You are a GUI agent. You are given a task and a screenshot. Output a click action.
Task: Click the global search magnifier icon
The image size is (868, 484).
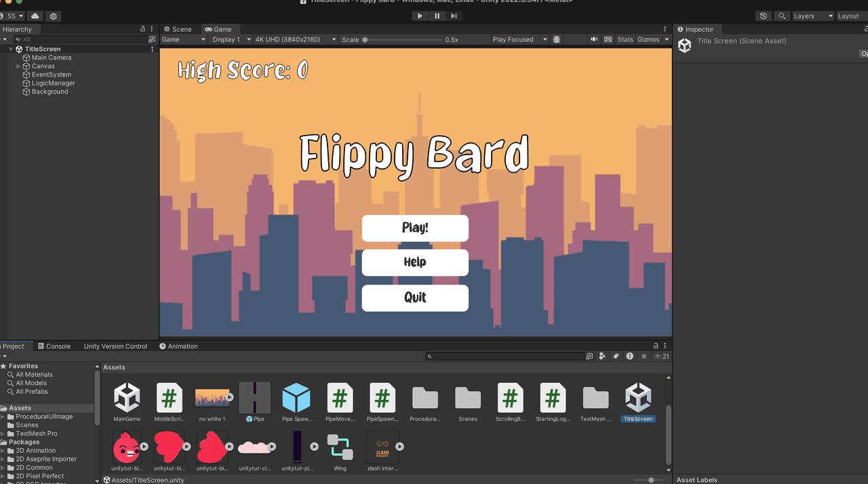[782, 16]
